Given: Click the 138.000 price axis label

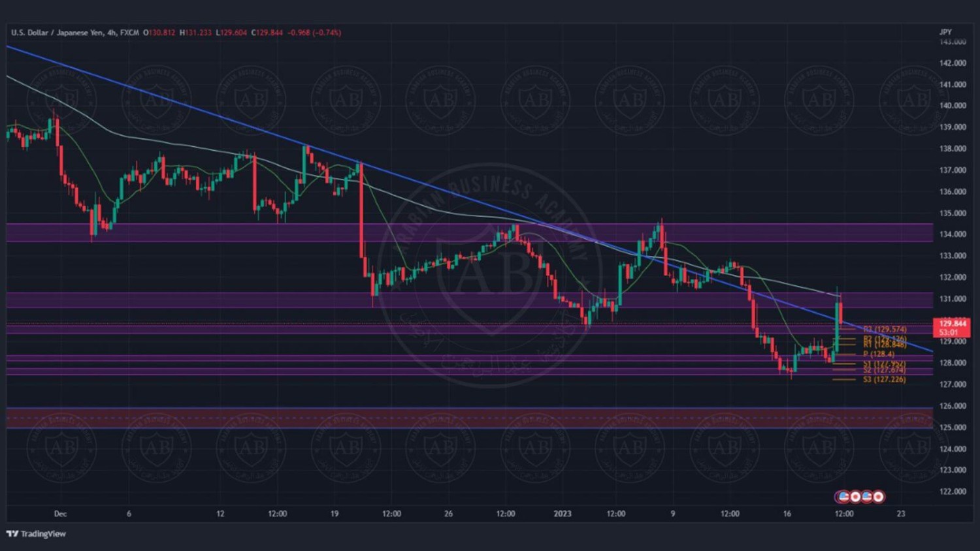Looking at the screenshot, I should pyautogui.click(x=953, y=149).
